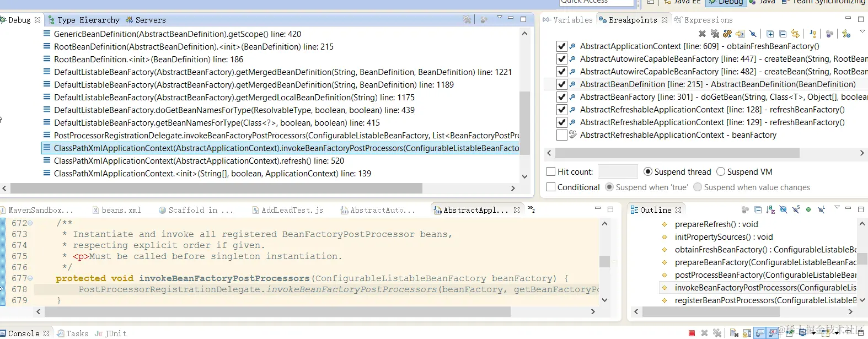The image size is (868, 339).
Task: Open Breakpoints view menu triangle
Action: [x=863, y=31]
